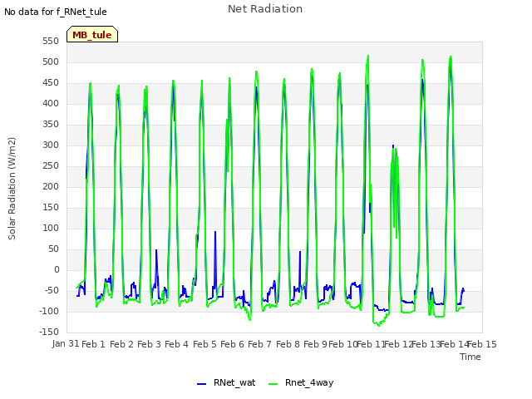Select the Feb 9 x-axis tick label
Image resolution: width=532 pixels, height=399 pixels.
(315, 344)
